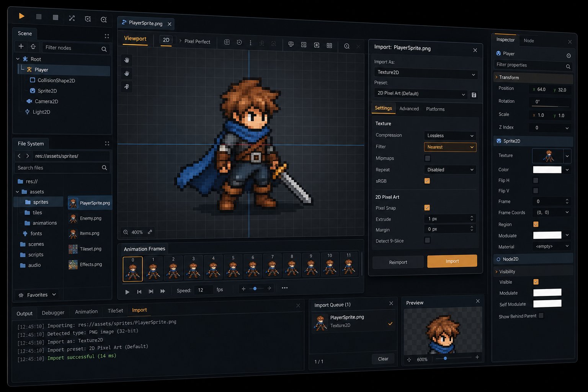The width and height of the screenshot is (588, 392).
Task: Open animation more options ellipsis
Action: [x=284, y=288]
